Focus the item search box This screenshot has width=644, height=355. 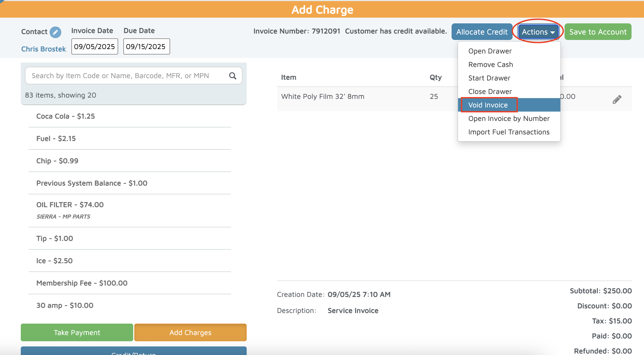127,76
